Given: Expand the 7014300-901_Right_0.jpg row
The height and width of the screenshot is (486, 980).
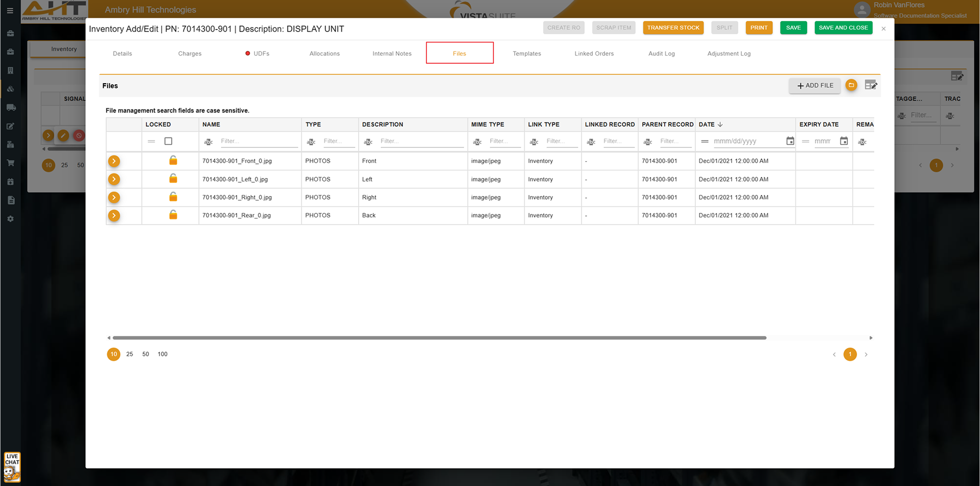Looking at the screenshot, I should point(114,198).
